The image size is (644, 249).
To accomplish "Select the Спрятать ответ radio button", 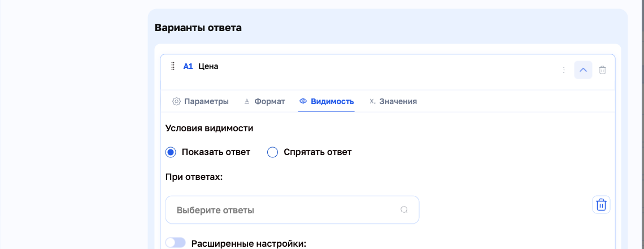I will pyautogui.click(x=273, y=152).
